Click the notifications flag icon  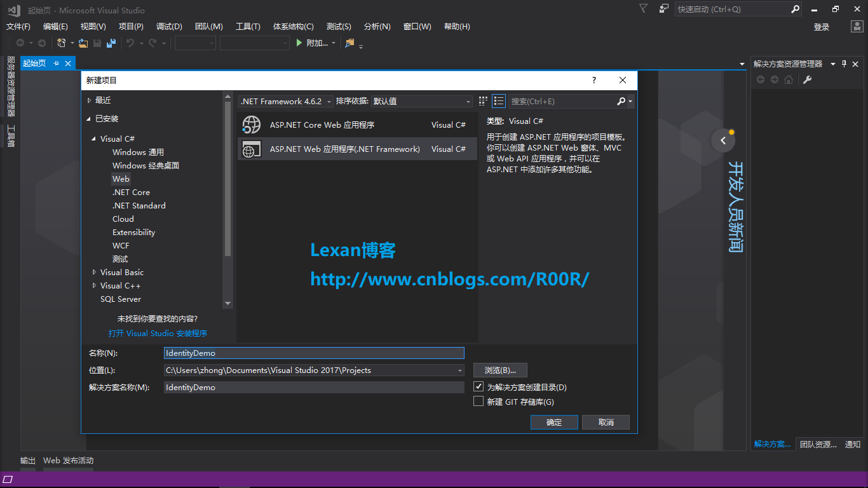(x=644, y=9)
